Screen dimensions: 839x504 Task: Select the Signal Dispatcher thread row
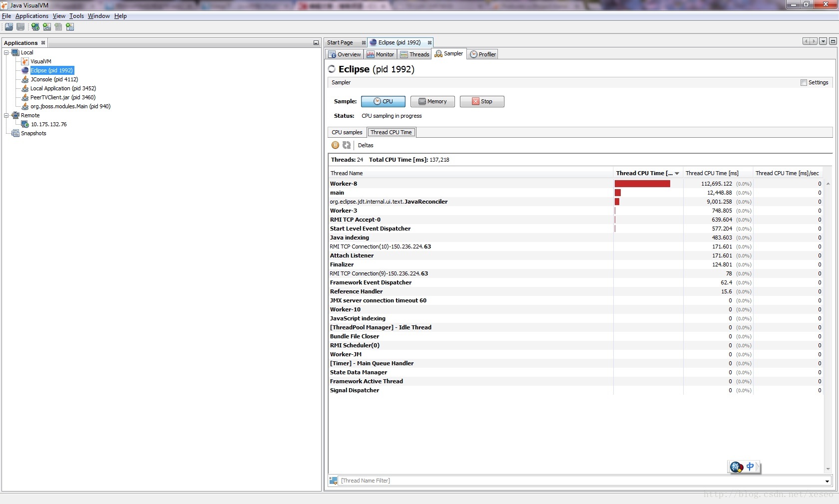pyautogui.click(x=575, y=390)
